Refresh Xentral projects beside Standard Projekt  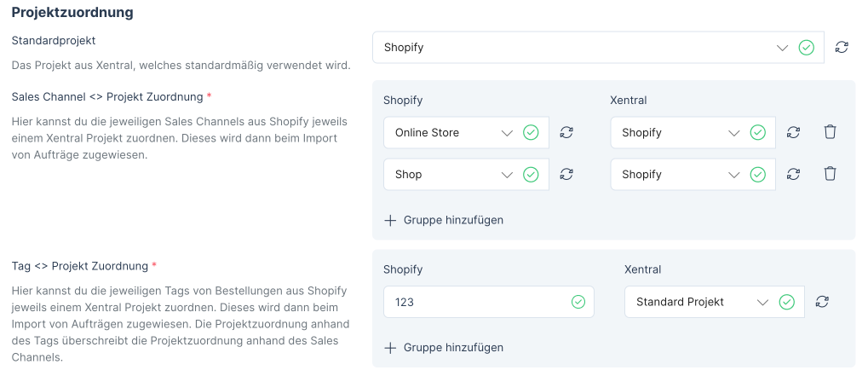pos(822,302)
